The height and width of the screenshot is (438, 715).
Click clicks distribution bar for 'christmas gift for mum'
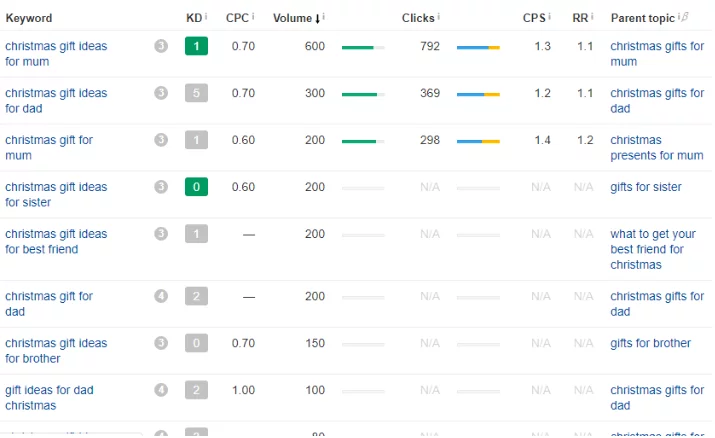tap(478, 141)
